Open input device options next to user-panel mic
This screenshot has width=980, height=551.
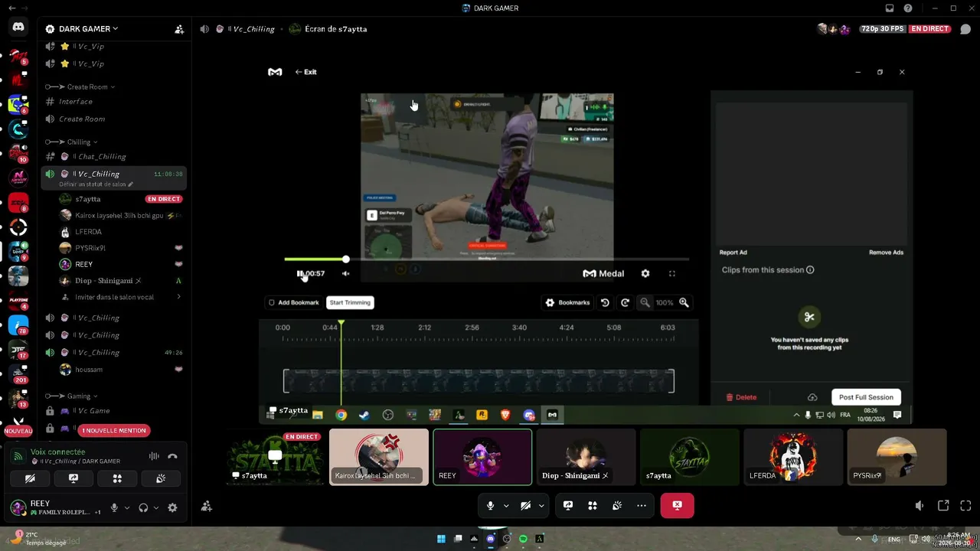(127, 507)
